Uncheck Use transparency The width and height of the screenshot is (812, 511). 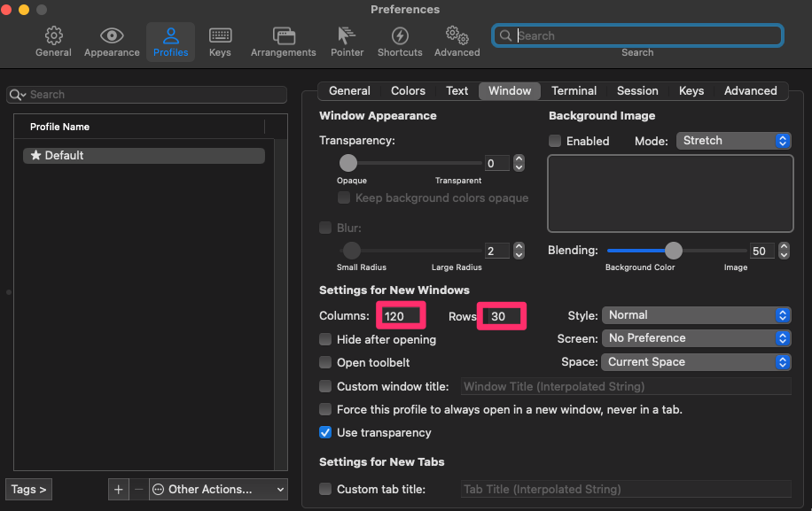(325, 432)
